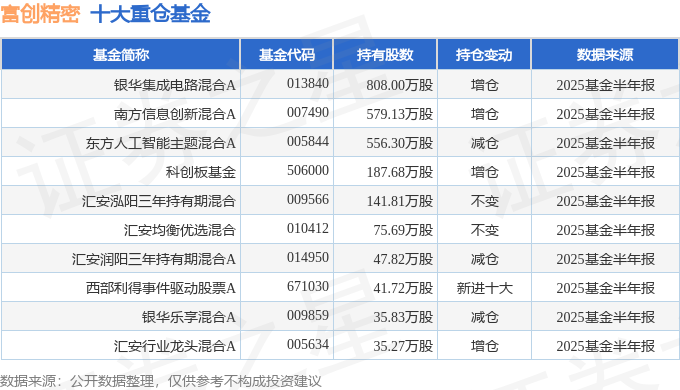Select fund 汇安均衡优选混合
This screenshot has width=680, height=390.
(x=180, y=230)
